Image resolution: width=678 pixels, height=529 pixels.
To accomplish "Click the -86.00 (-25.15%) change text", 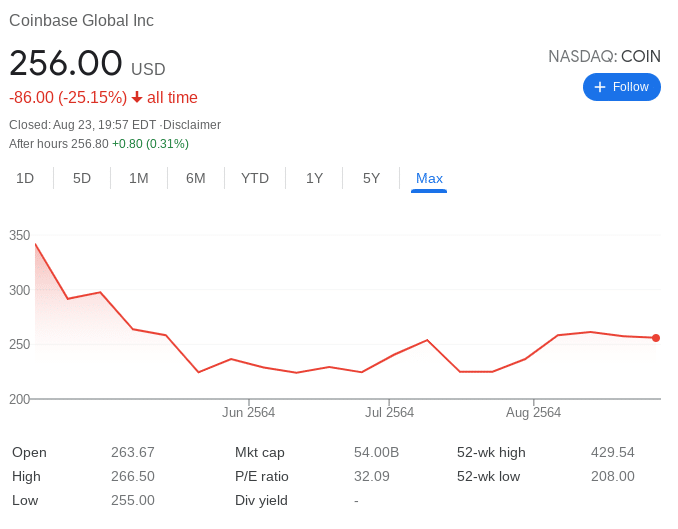I will coord(68,97).
